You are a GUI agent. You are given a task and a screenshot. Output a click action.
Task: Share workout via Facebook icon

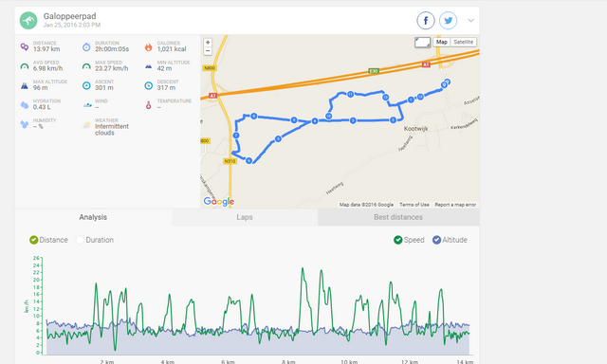click(426, 21)
